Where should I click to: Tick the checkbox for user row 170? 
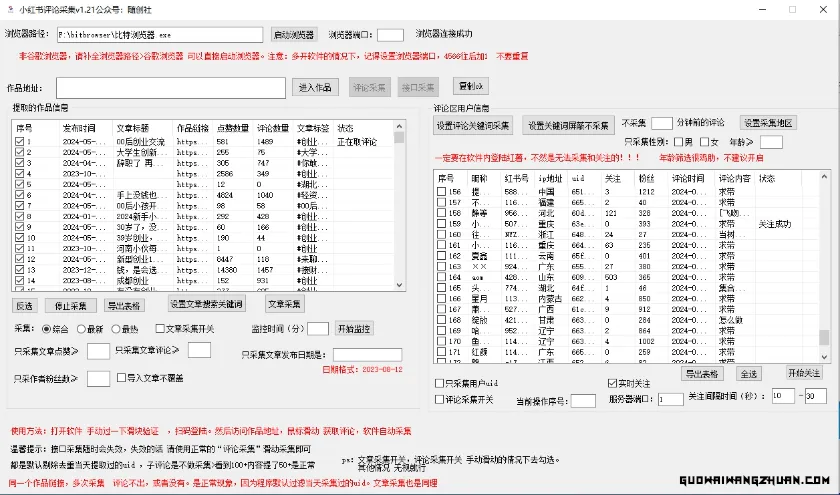[441, 341]
